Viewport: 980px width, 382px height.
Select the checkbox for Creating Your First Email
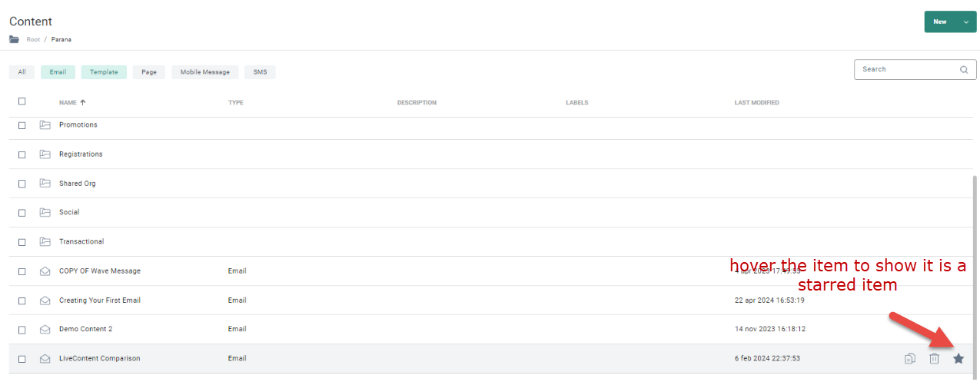point(22,301)
